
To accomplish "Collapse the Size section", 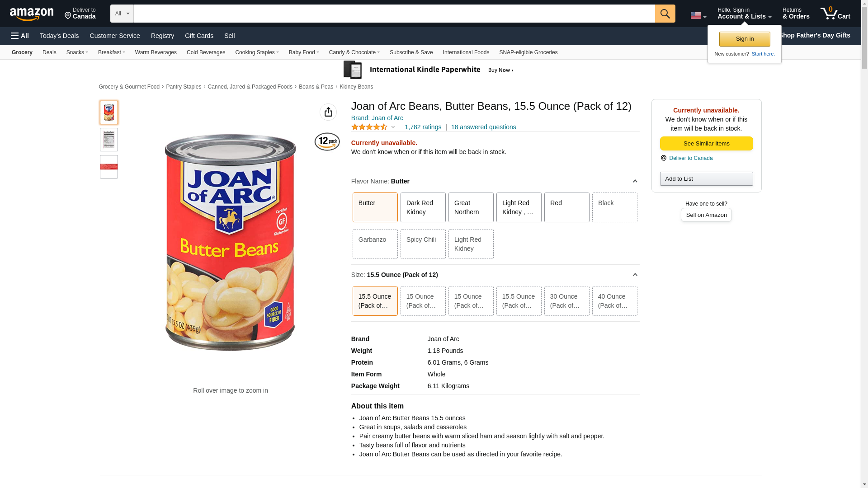I will point(635,275).
